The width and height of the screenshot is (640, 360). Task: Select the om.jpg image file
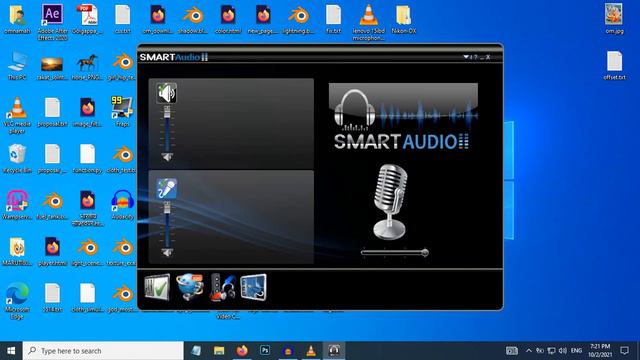click(614, 19)
